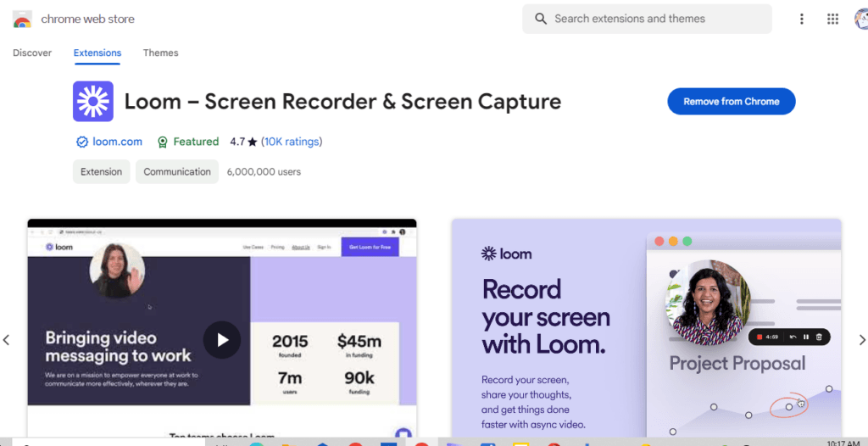Click the $45m in funding statistic

[359, 346]
